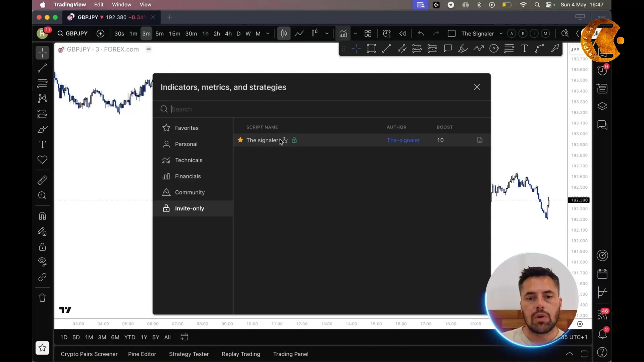The image size is (644, 362).
Task: Select the Invite-only category
Action: 193,208
